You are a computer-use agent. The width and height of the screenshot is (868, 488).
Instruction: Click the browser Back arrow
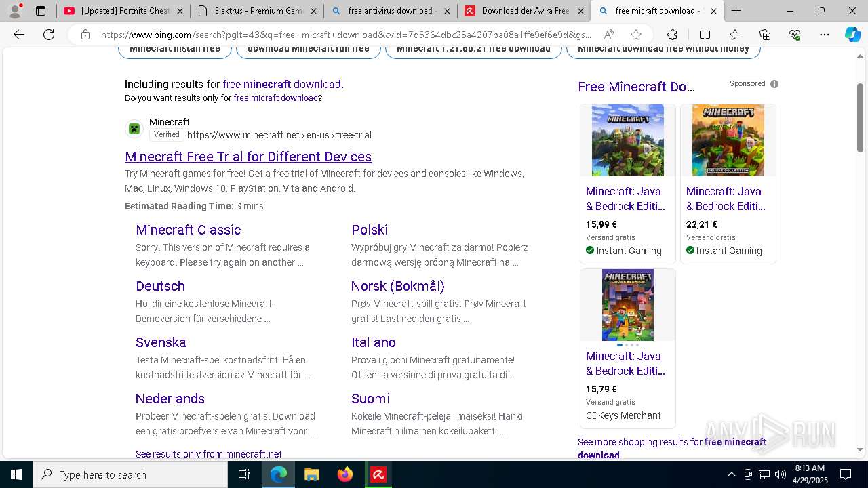[19, 35]
